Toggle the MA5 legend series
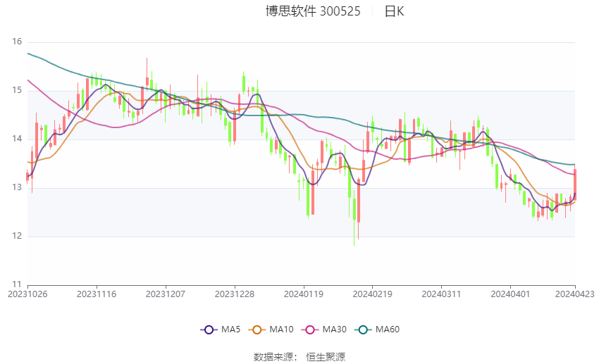Screen dimensions: 599x364 221,330
